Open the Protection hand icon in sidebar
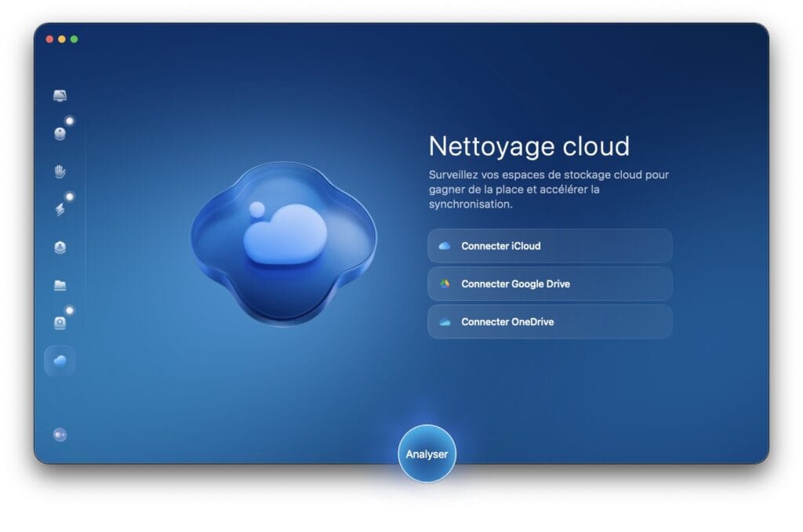The height and width of the screenshot is (532, 803). pos(60,172)
